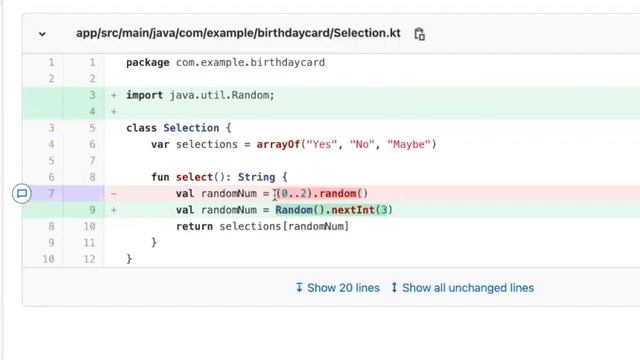Click removed line with (0..2).random()

pyautogui.click(x=272, y=193)
